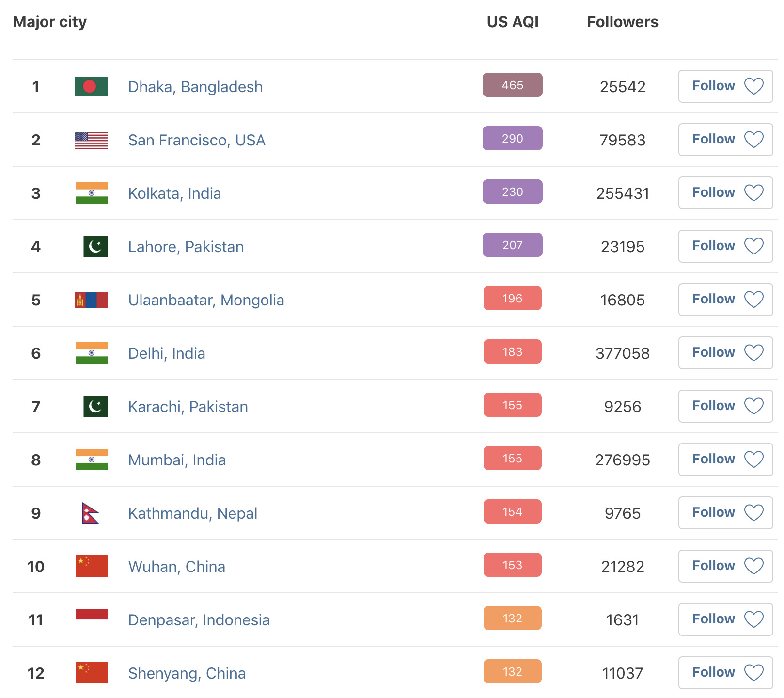
Task: Click the USA flag beside San Francisco
Action: point(91,140)
